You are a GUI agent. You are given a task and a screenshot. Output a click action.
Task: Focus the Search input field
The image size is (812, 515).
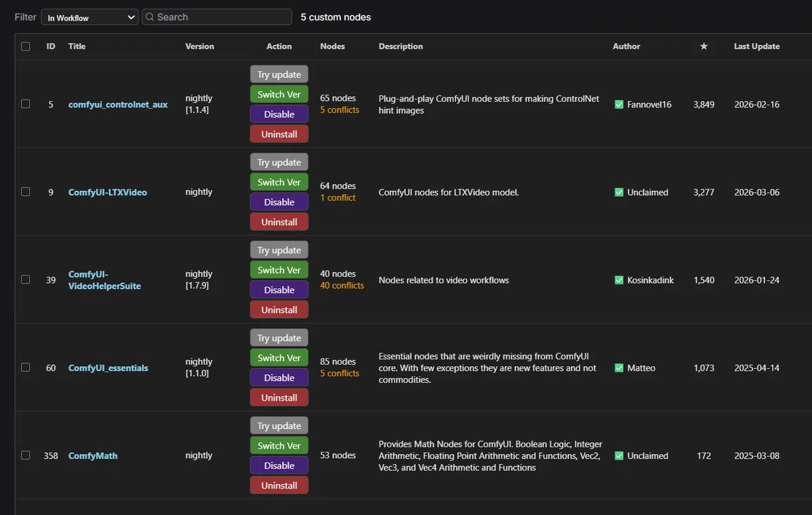217,17
